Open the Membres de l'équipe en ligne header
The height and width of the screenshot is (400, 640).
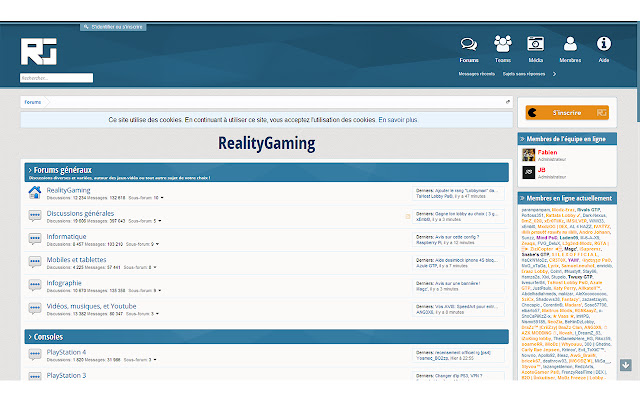point(567,139)
